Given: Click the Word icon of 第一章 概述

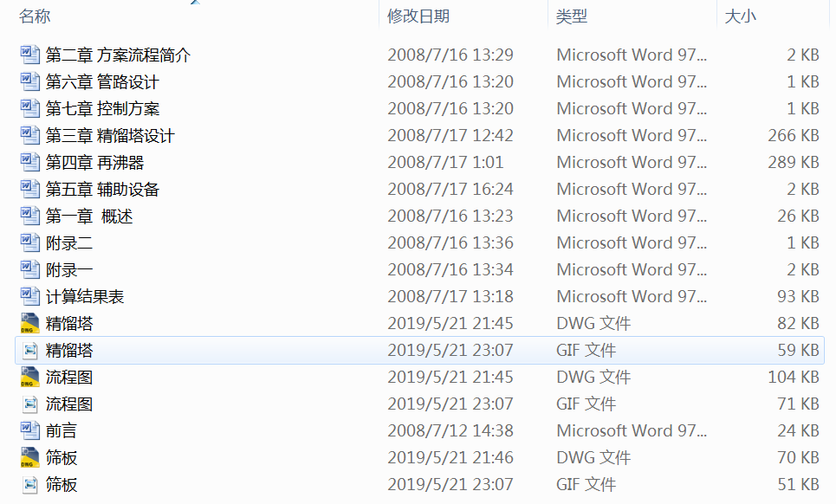Looking at the screenshot, I should pos(29,216).
